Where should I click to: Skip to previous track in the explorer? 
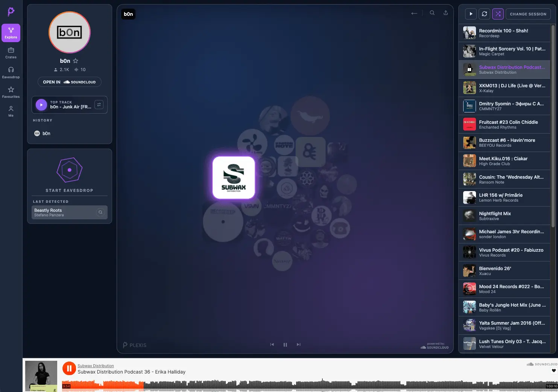272,345
